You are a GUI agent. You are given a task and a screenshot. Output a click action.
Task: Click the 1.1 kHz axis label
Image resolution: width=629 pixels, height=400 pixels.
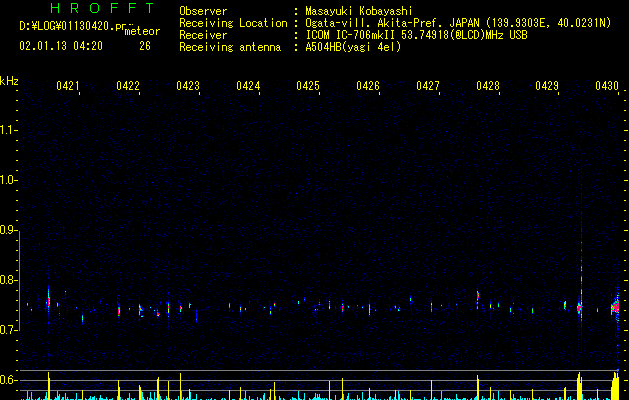(x=8, y=130)
